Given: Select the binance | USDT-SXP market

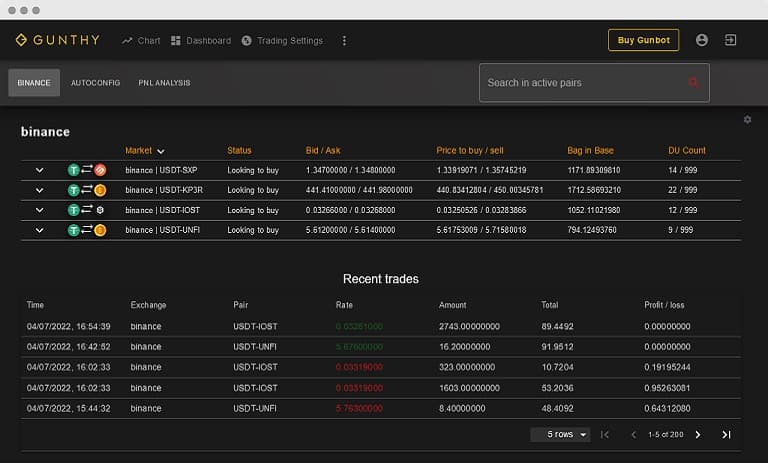Looking at the screenshot, I should coord(161,171).
